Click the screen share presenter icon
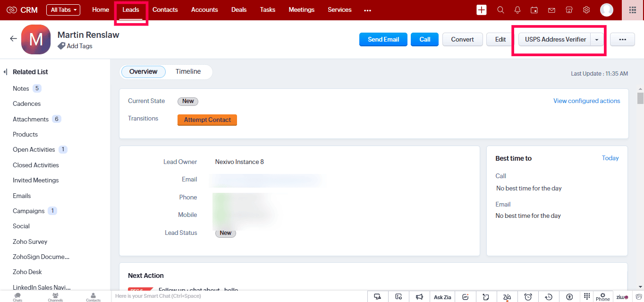Image resolution: width=644 pixels, height=302 pixels. tap(378, 297)
